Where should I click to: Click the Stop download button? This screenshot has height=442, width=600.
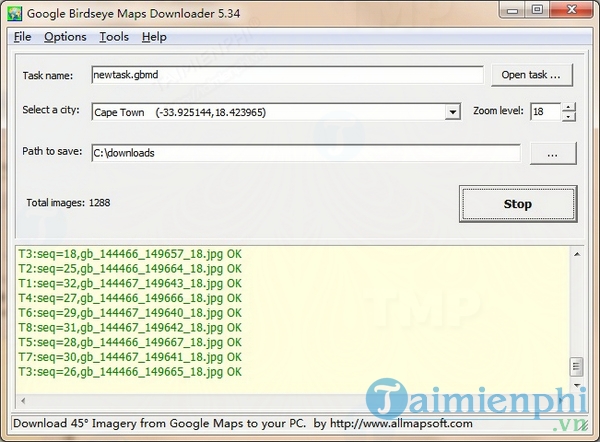coord(518,204)
